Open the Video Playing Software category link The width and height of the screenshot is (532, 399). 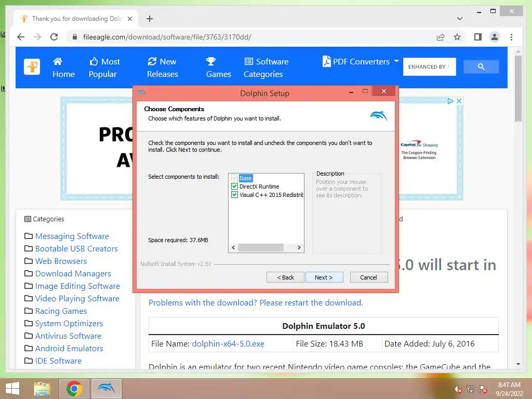coord(77,299)
